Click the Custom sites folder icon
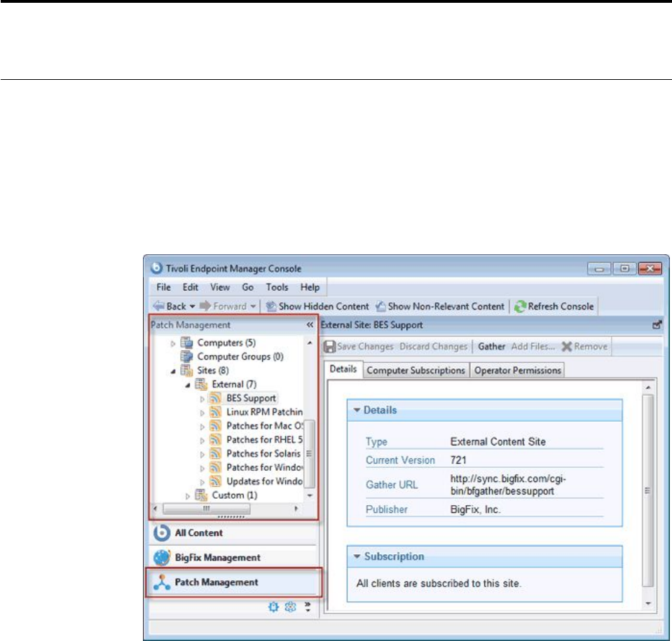 coord(201,495)
